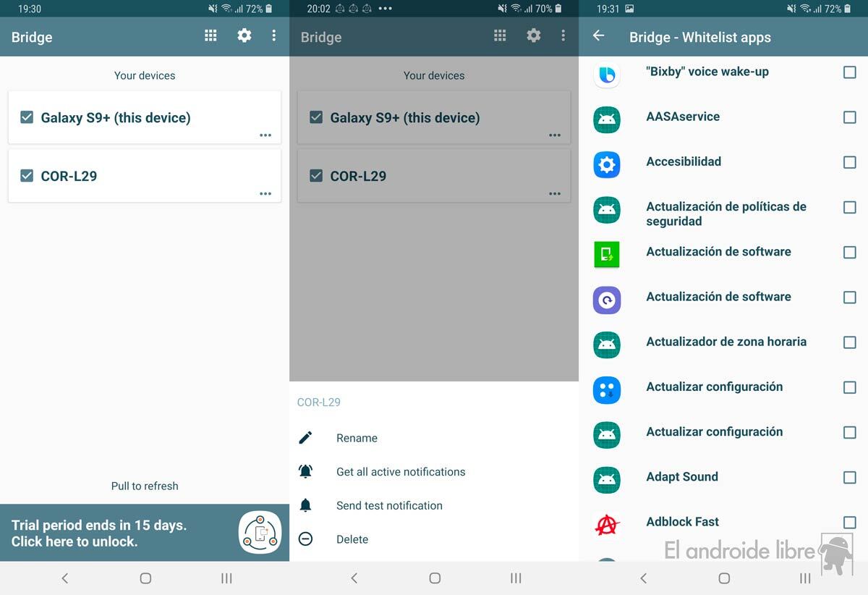Screen dimensions: 868x595
Task: Go back using the Whitelist apps arrow
Action: [x=598, y=35]
